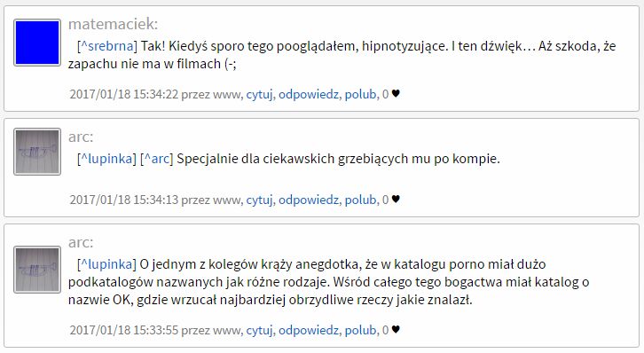The height and width of the screenshot is (353, 644).
Task: Click the heart icon on matemaciek's post
Action: pyautogui.click(x=396, y=94)
